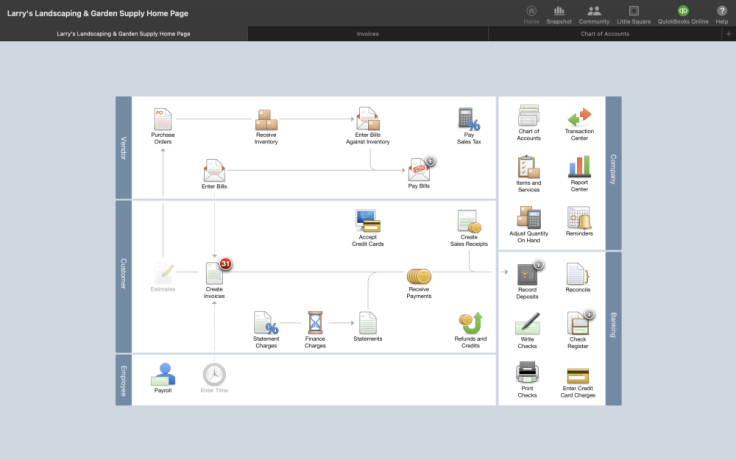
Task: Open the Purchase Orders icon
Action: [162, 120]
